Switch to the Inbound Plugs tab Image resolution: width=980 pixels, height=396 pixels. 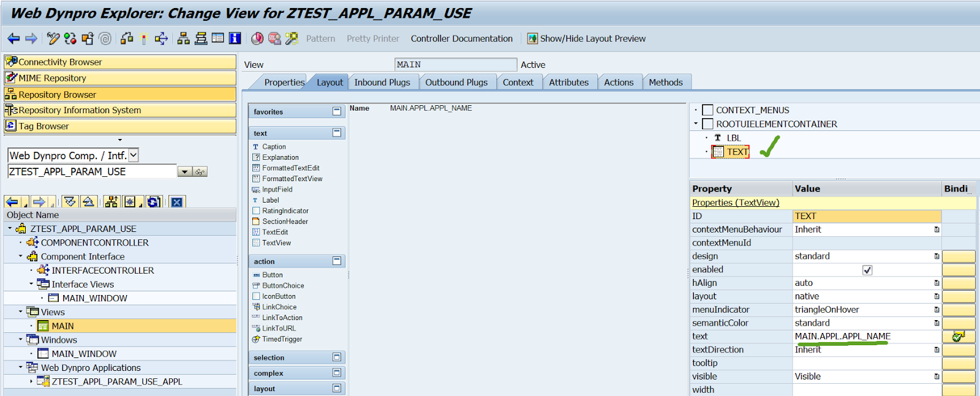(x=382, y=82)
